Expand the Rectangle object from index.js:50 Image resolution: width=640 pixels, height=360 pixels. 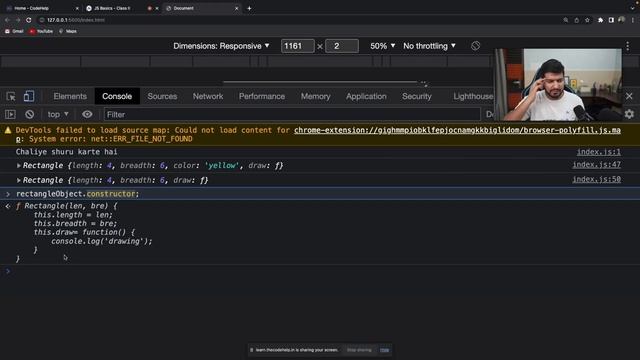click(18, 180)
